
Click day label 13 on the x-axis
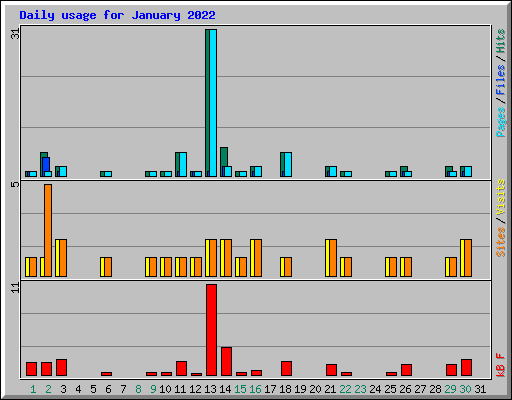tap(210, 389)
